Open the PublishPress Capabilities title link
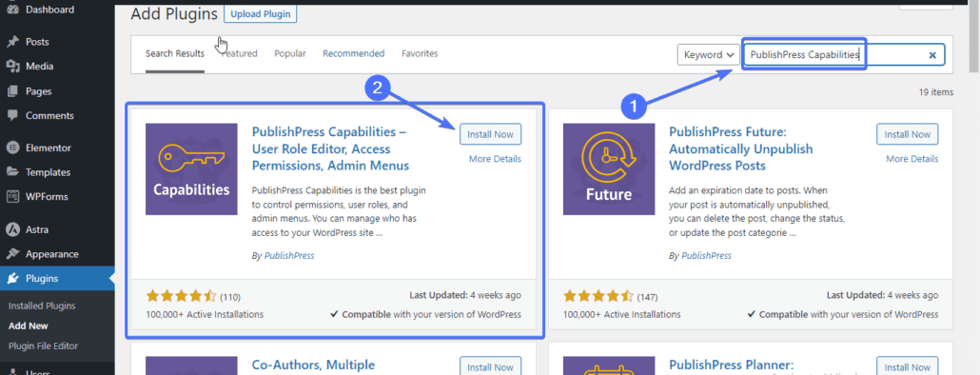Viewport: 980px width, 375px height. coord(330,149)
